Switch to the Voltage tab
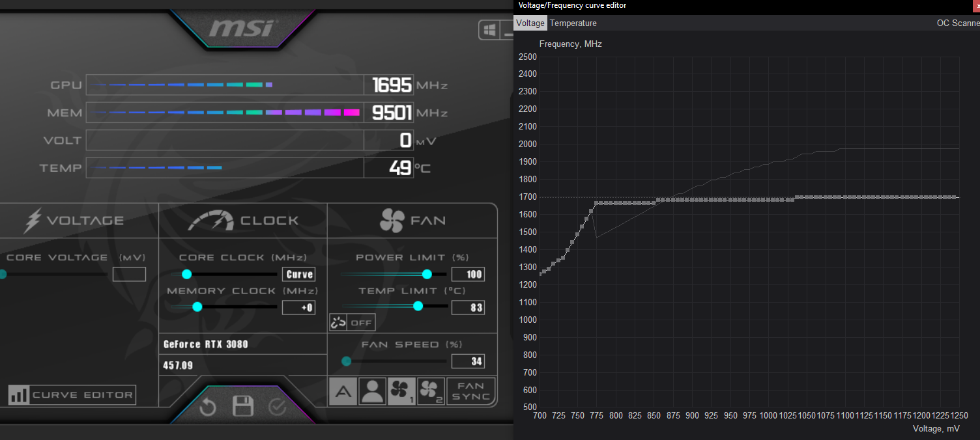980x440 pixels. pos(530,23)
